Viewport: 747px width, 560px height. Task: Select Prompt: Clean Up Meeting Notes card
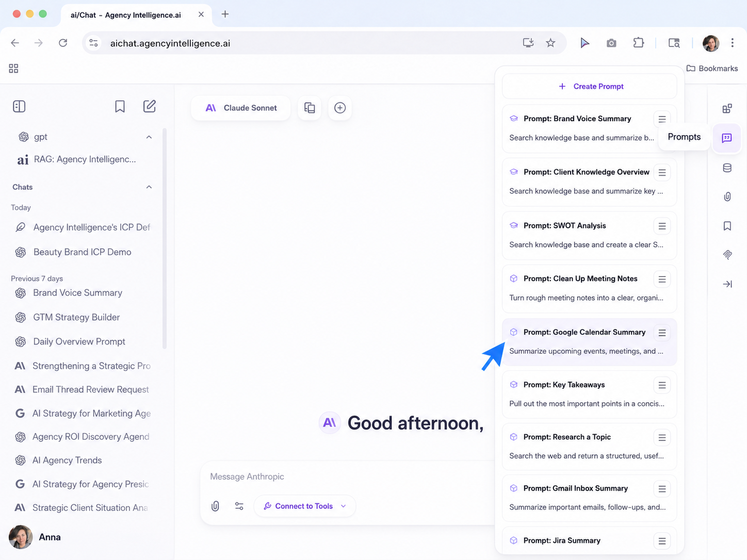pyautogui.click(x=589, y=288)
